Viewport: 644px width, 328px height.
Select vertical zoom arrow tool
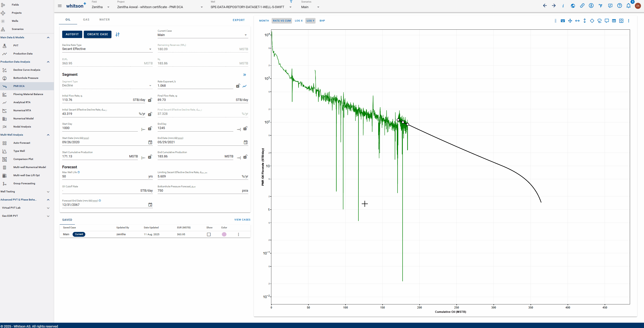click(x=585, y=21)
